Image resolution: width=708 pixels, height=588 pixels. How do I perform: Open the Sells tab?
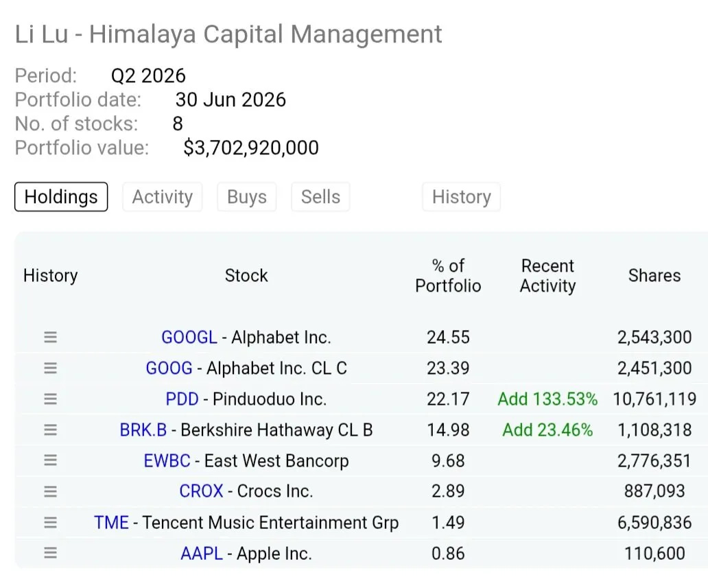tap(320, 197)
